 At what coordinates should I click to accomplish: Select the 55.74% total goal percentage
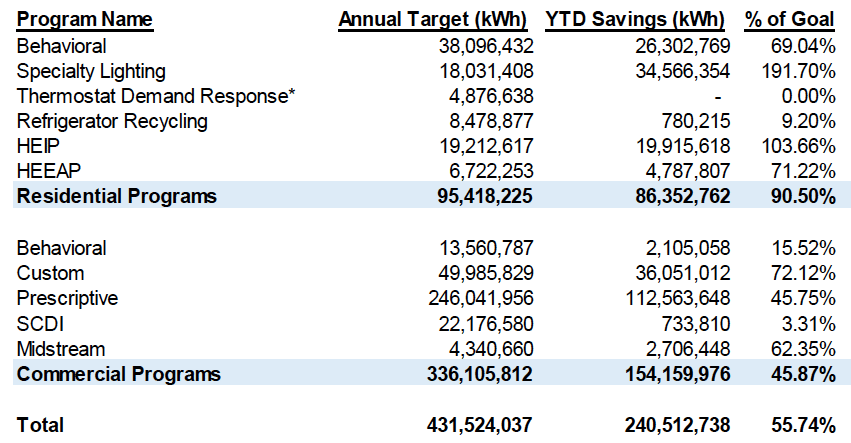(804, 425)
